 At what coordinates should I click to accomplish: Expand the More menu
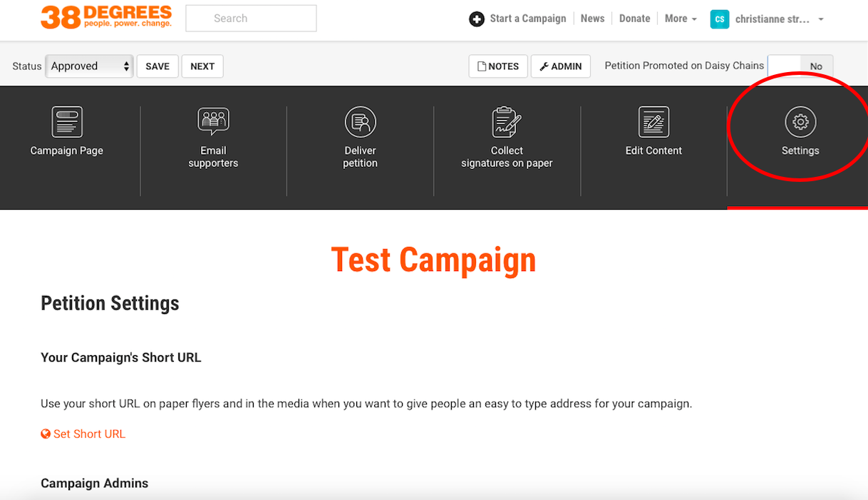tap(681, 19)
